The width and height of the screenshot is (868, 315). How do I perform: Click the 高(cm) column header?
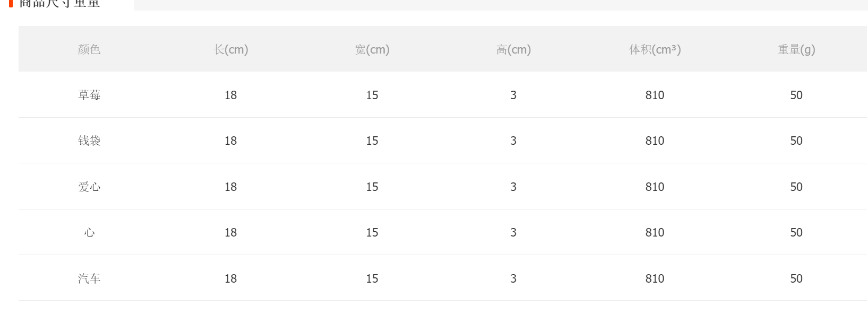coord(513,49)
